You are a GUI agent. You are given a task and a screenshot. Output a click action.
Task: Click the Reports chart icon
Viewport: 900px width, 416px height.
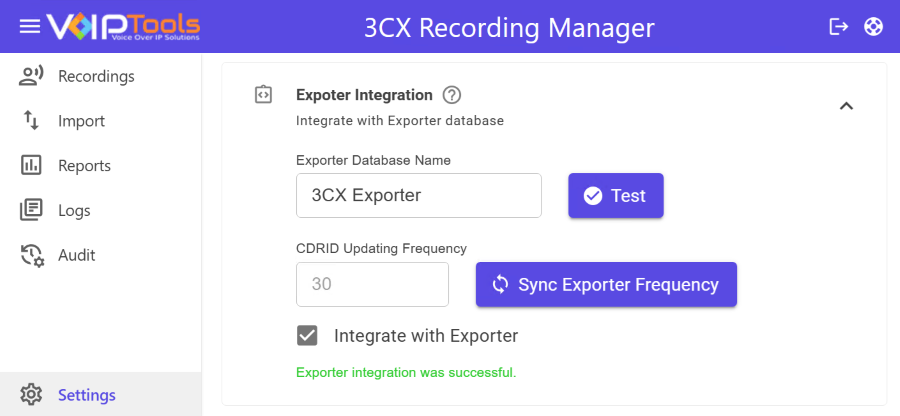pos(31,166)
